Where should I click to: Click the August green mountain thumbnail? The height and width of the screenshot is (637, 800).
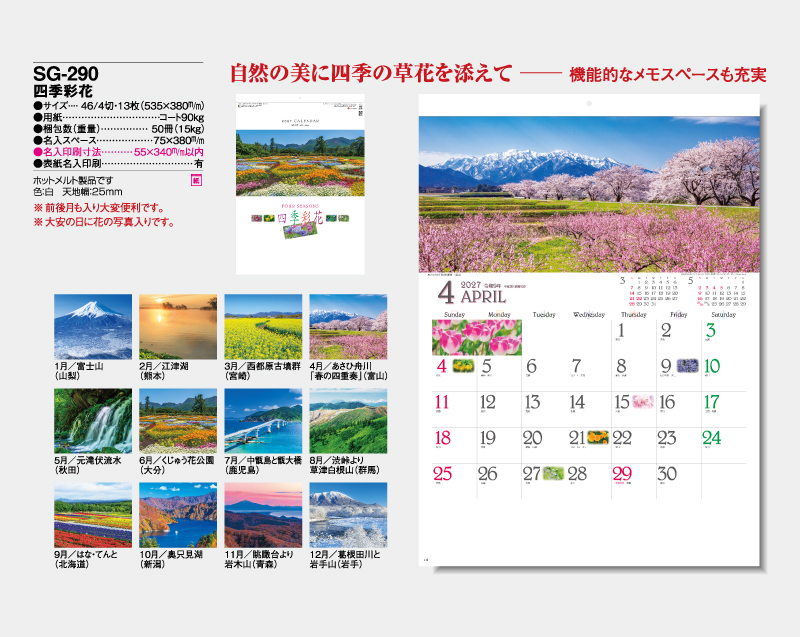348,421
